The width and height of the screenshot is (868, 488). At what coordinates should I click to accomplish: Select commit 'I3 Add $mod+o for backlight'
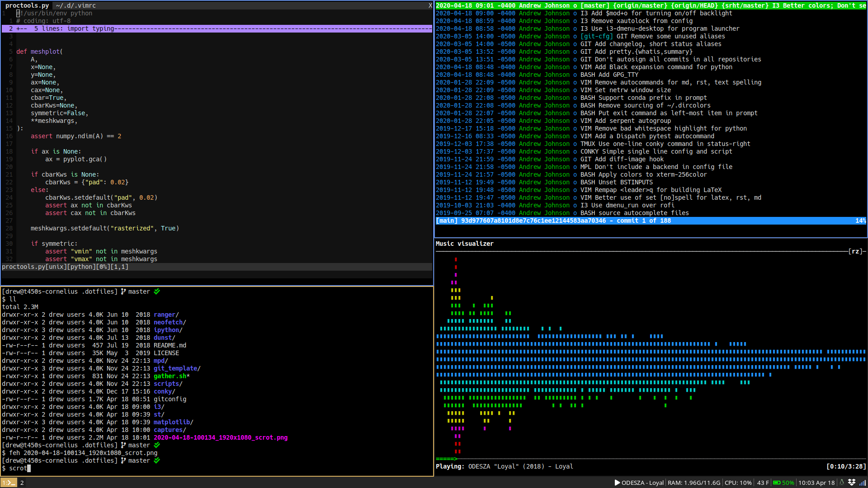click(x=656, y=13)
